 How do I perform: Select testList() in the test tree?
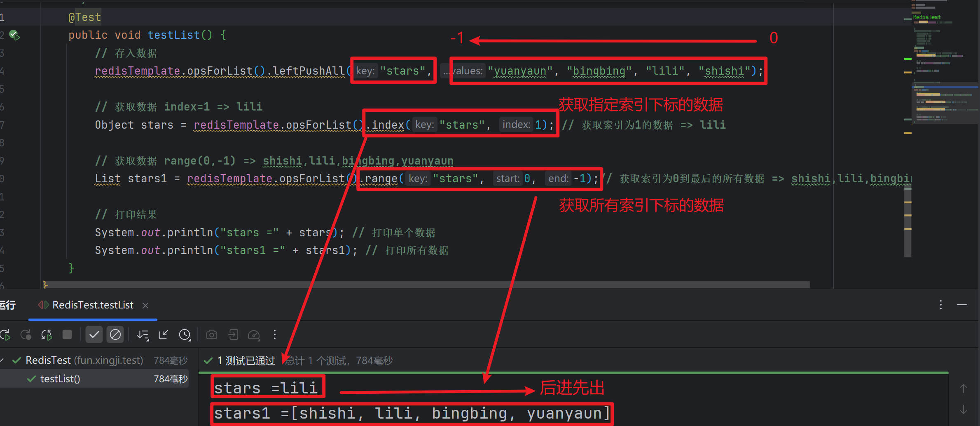pos(60,379)
